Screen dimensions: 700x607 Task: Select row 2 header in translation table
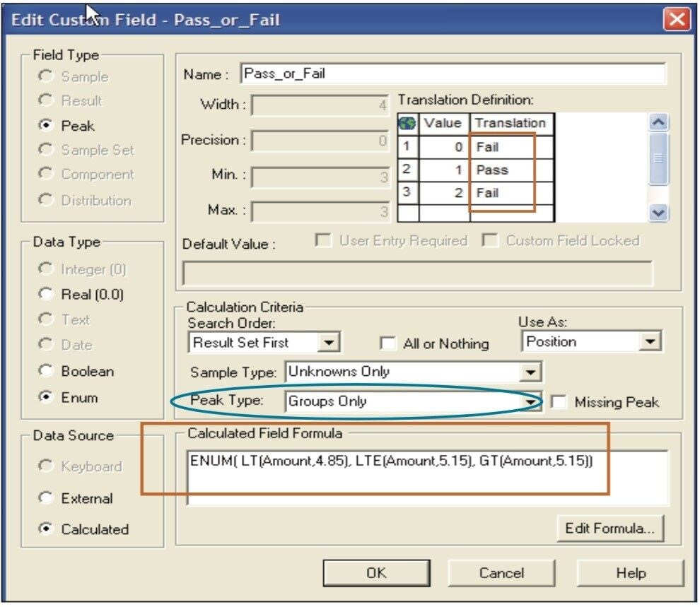[x=407, y=170]
